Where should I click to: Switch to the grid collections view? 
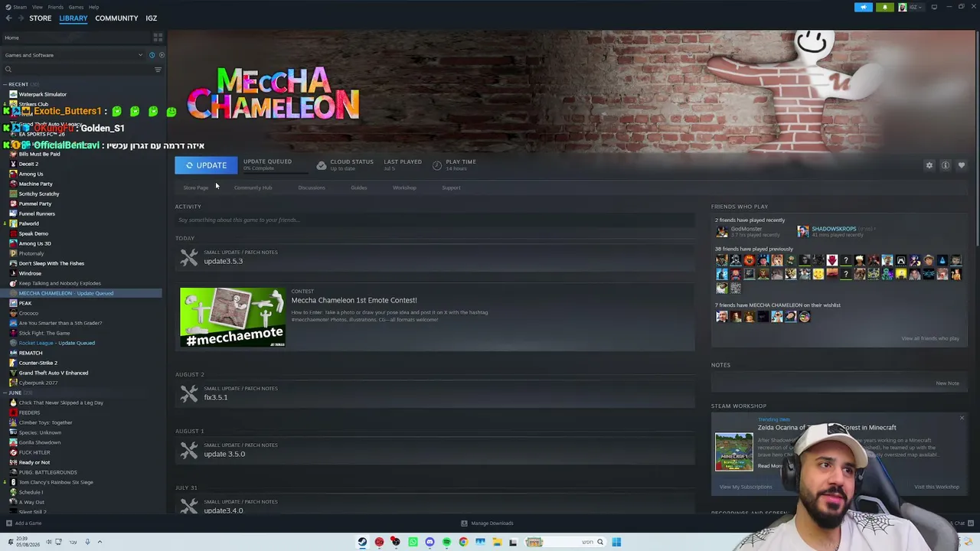coord(158,37)
